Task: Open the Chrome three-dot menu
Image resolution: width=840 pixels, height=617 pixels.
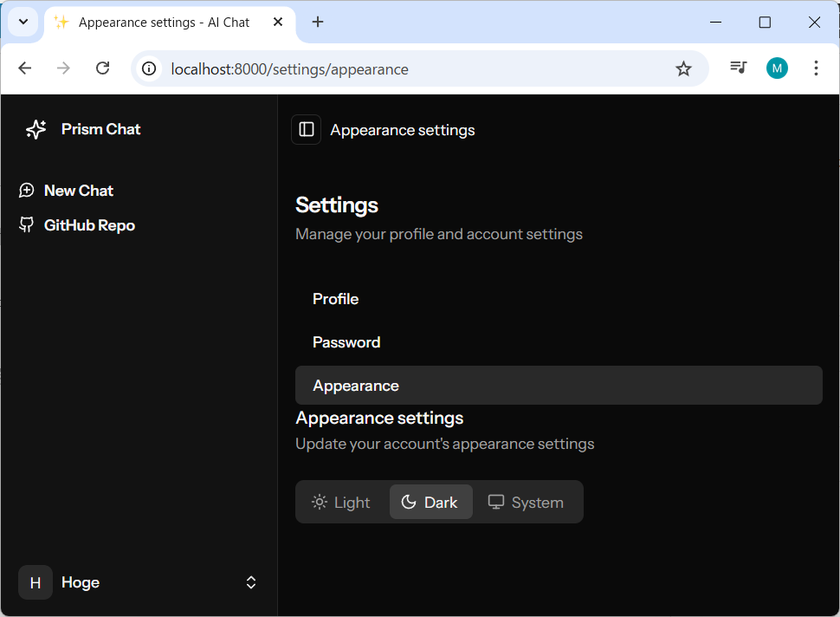Action: [816, 68]
